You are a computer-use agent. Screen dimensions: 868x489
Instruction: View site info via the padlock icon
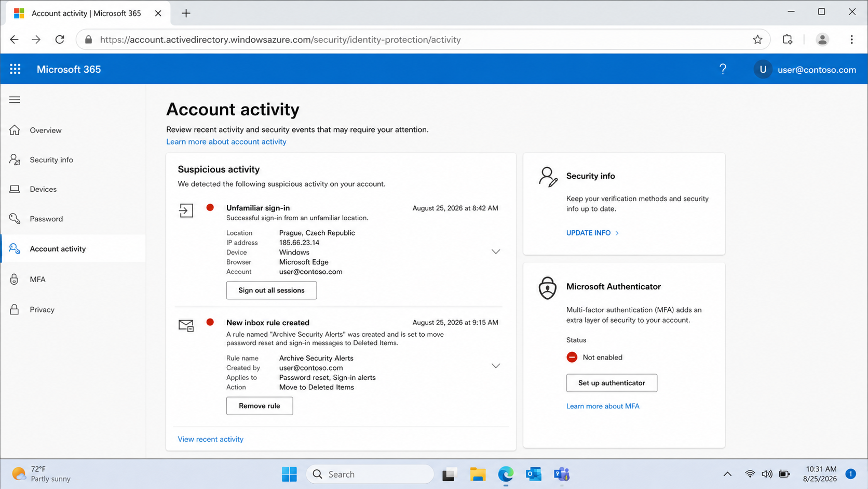pyautogui.click(x=88, y=39)
